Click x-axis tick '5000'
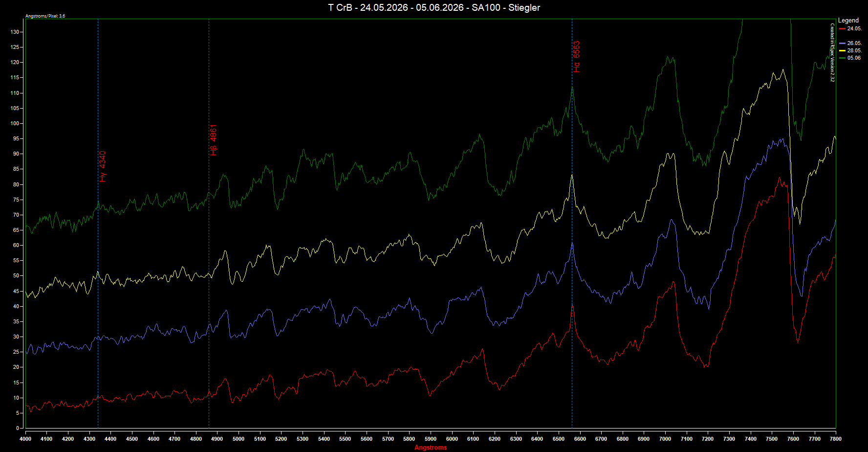Viewport: 868px width, 452px height. coord(239,439)
